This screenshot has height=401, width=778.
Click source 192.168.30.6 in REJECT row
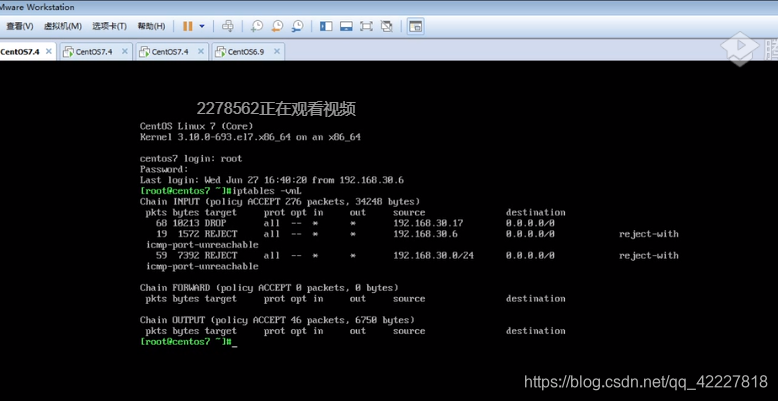click(426, 234)
